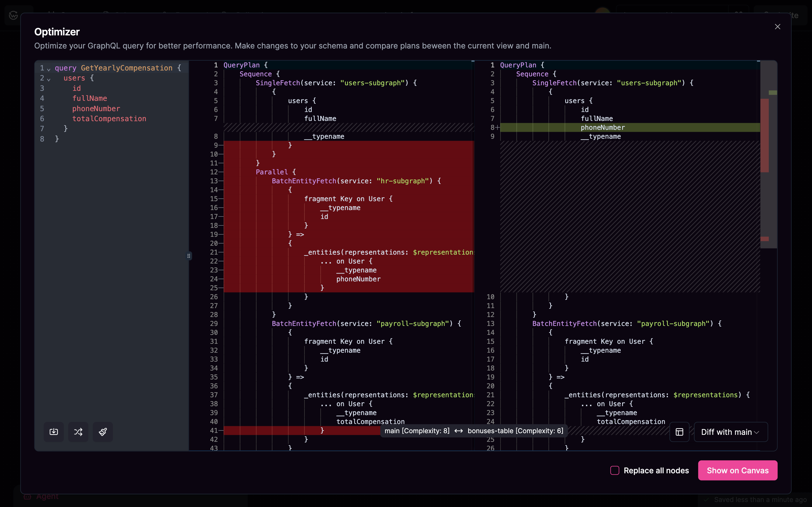Click the download/export query icon
812x507 pixels.
click(x=54, y=432)
